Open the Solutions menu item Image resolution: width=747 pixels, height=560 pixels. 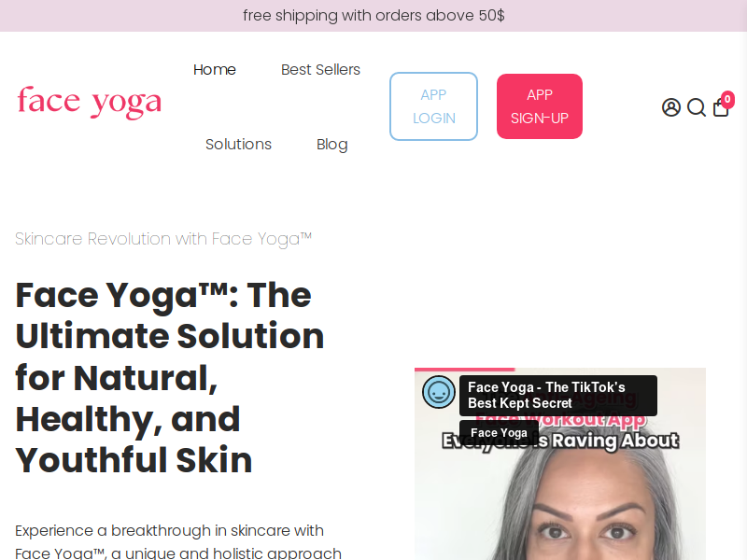[238, 145]
